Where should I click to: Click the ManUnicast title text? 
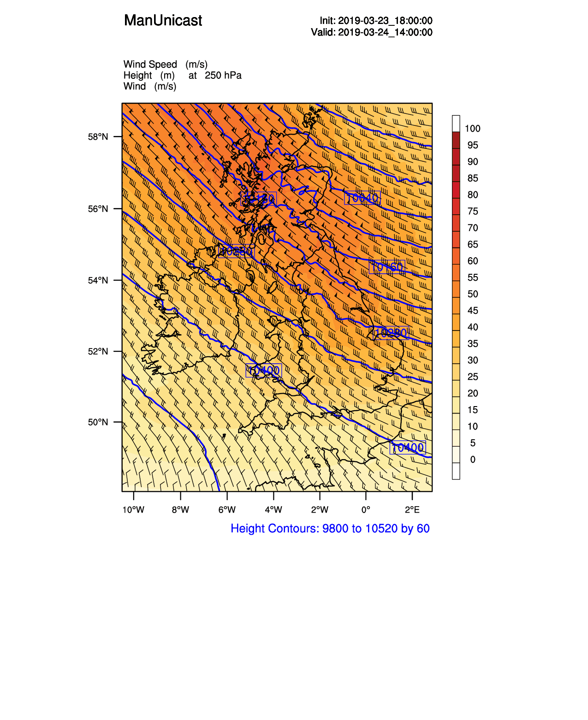(163, 20)
